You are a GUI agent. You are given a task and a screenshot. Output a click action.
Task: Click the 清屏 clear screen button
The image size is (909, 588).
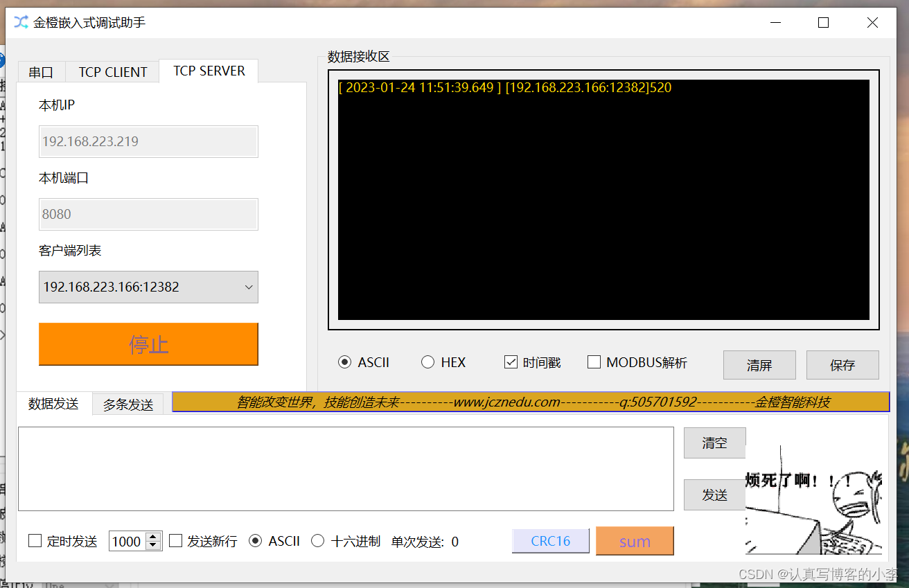pos(759,365)
